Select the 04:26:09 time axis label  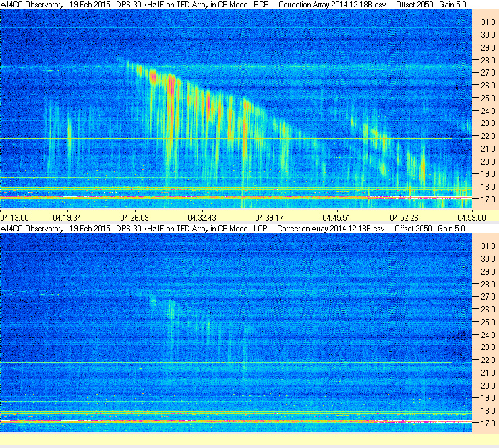pos(134,218)
